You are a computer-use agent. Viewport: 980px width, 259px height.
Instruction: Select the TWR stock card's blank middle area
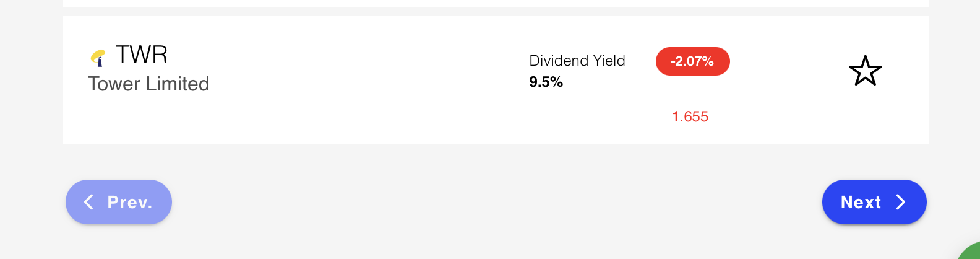(371, 81)
